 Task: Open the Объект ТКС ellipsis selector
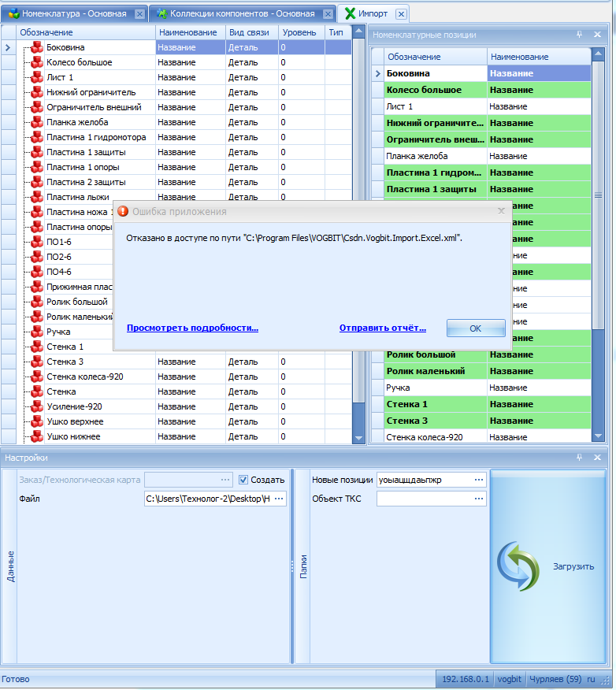point(479,499)
